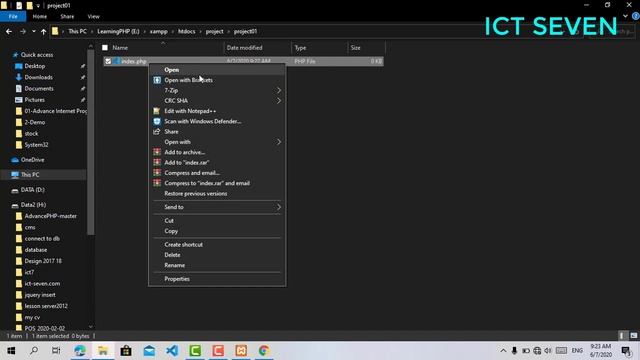
Task: Open File Explorer taskbar icon
Action: (x=103, y=351)
